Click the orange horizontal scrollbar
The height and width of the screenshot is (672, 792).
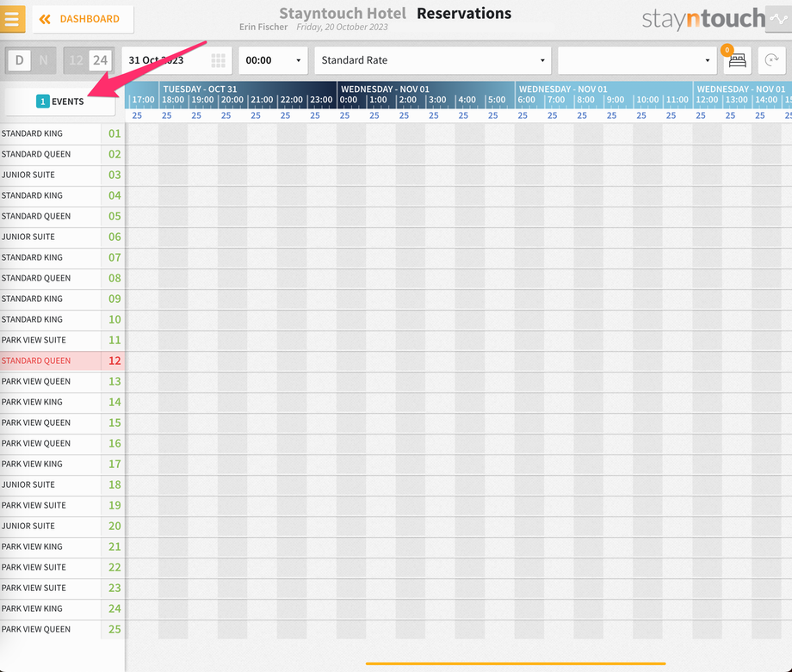click(x=515, y=663)
